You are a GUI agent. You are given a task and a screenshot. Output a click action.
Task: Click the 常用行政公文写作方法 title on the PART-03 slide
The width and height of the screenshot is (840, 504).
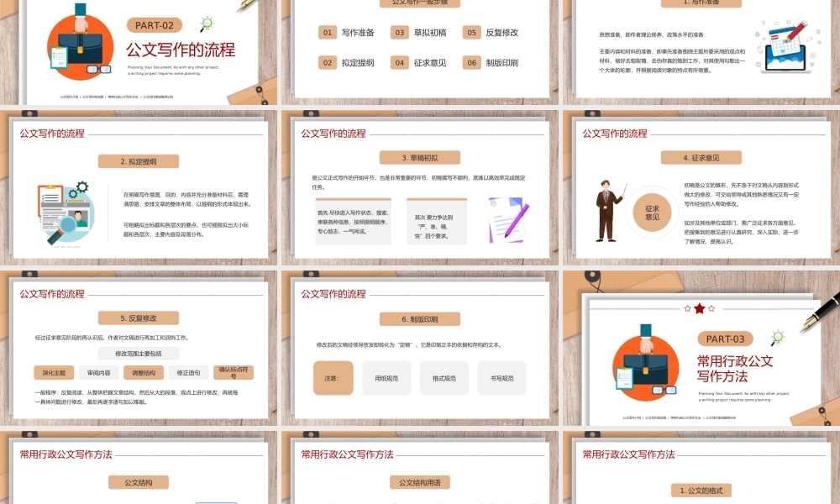735,369
